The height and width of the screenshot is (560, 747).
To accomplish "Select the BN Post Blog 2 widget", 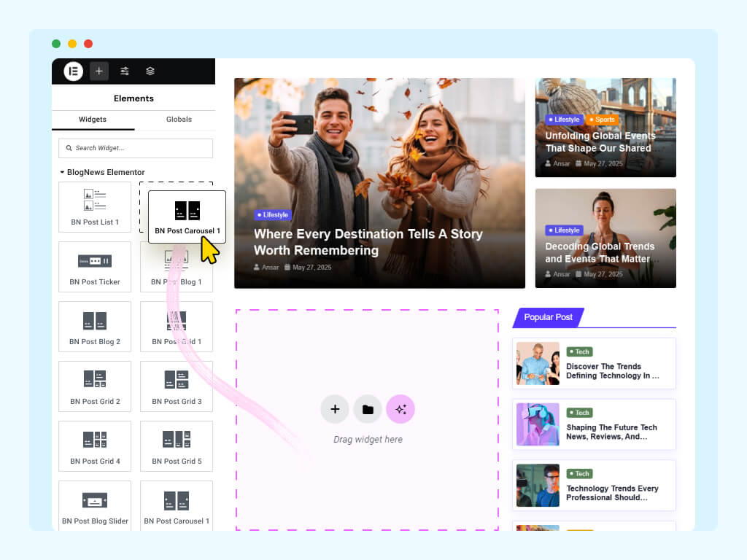I will 95,326.
